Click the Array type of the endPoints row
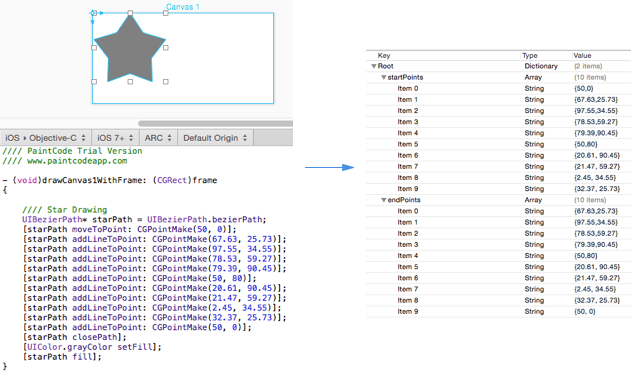The image size is (636, 372). 533,200
